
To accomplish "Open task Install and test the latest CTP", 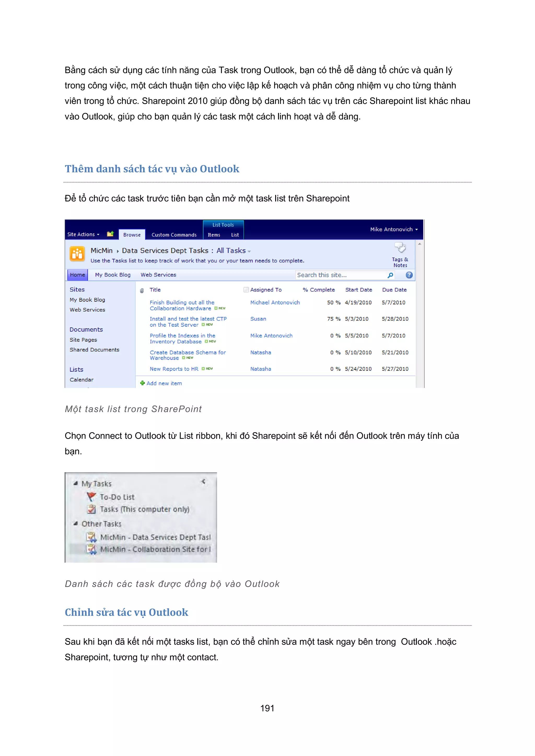I will pyautogui.click(x=188, y=322).
